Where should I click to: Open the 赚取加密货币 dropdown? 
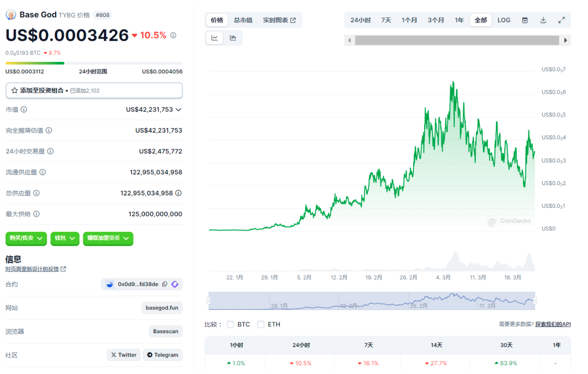coord(108,238)
